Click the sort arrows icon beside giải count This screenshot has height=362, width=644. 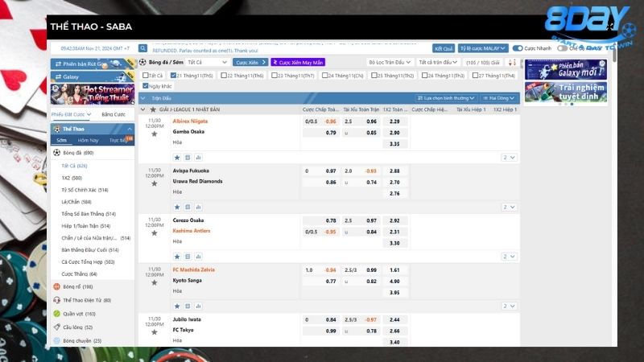point(512,63)
